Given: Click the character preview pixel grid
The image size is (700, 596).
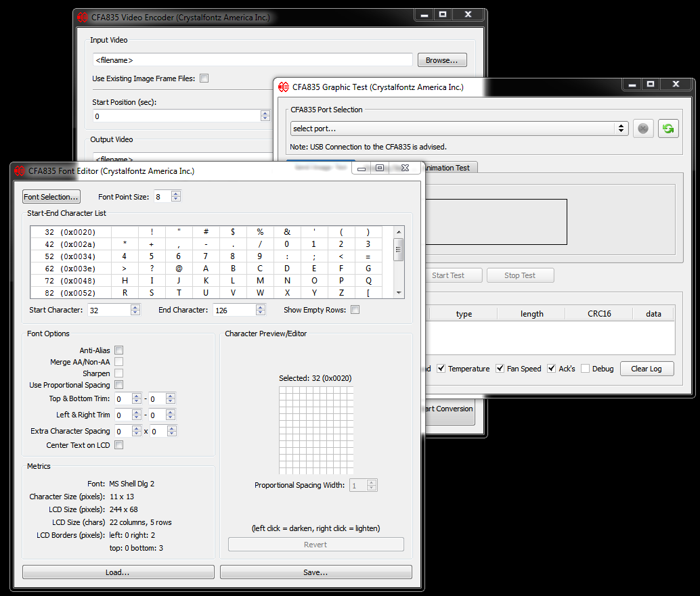Looking at the screenshot, I should [316, 430].
